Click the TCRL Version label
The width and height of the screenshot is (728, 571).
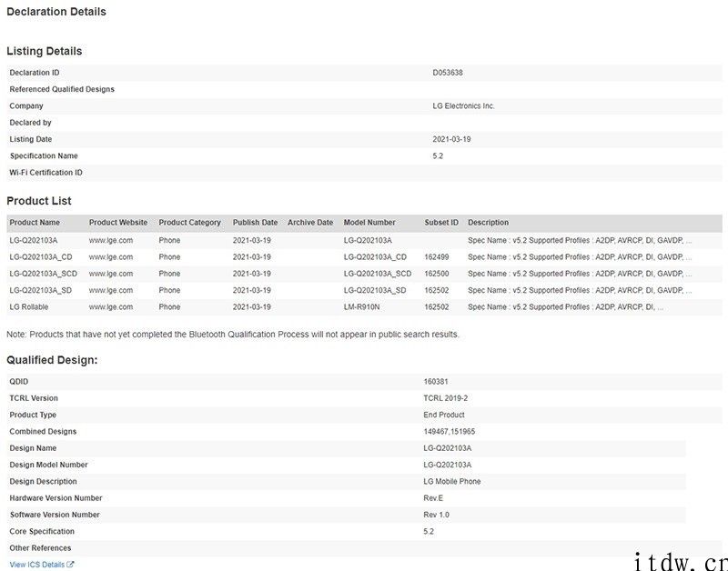point(34,398)
